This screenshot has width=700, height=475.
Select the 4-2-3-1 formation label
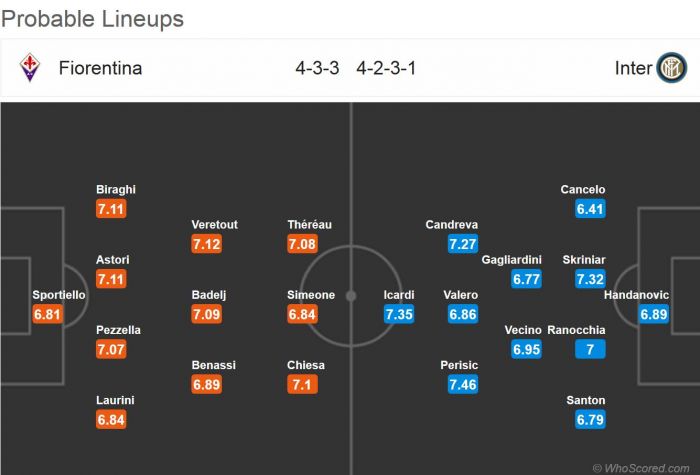click(388, 68)
